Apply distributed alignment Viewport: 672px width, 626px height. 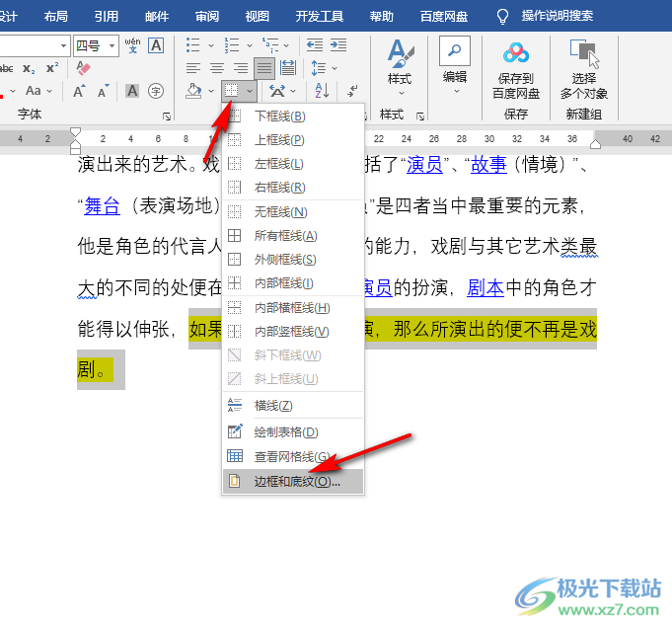(288, 68)
